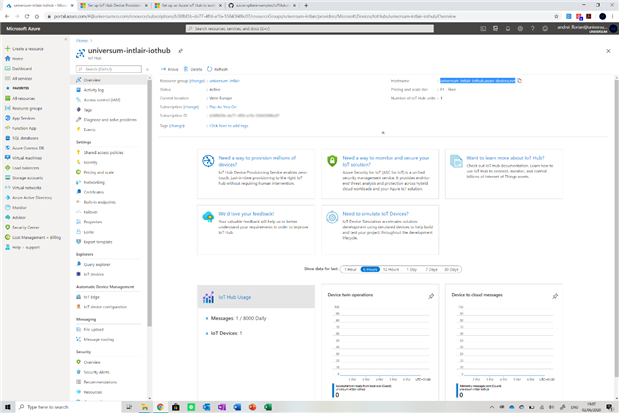This screenshot has height=413, width=619.
Task: Choose the 30 Days time range
Action: [452, 269]
